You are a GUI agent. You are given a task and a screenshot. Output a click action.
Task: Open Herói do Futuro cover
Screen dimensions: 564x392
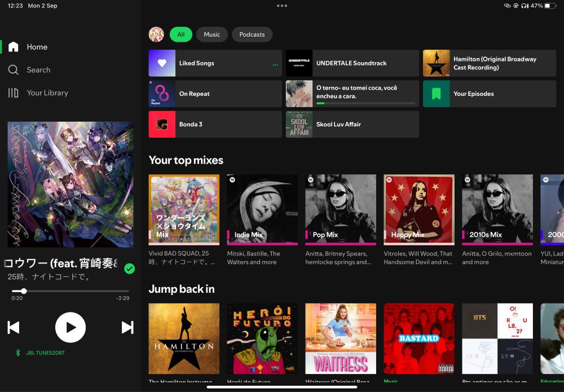click(x=262, y=338)
